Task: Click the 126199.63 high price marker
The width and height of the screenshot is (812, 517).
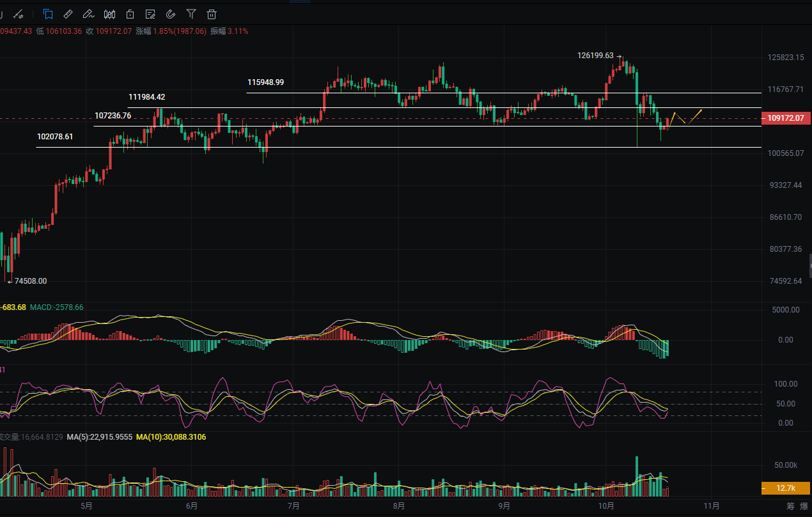Action: pos(595,56)
